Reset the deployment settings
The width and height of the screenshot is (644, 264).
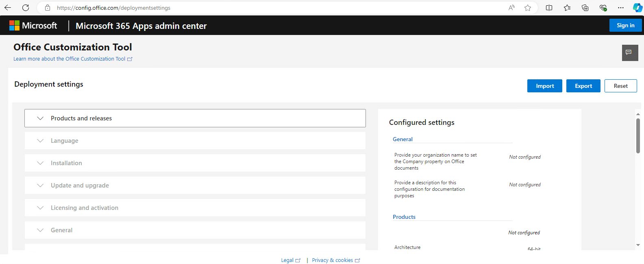click(x=620, y=86)
